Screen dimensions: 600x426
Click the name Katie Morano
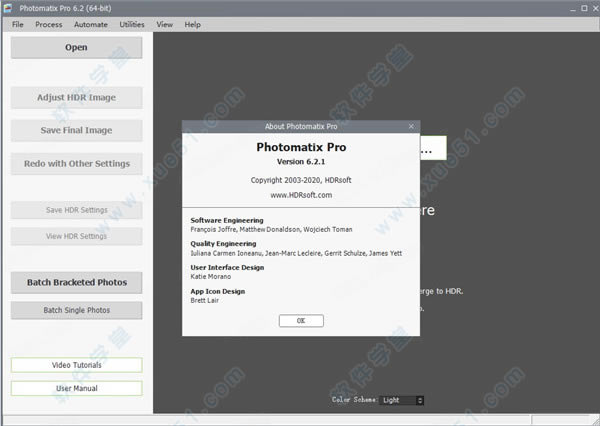(211, 277)
